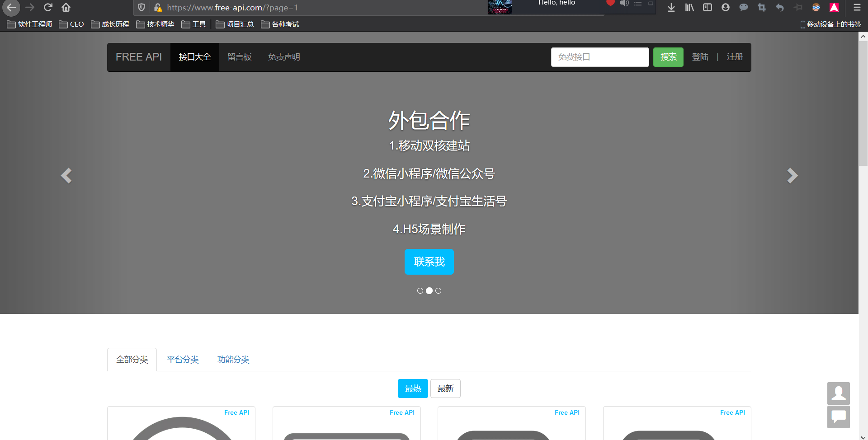Click the page scrollbar up arrow

pyautogui.click(x=863, y=36)
